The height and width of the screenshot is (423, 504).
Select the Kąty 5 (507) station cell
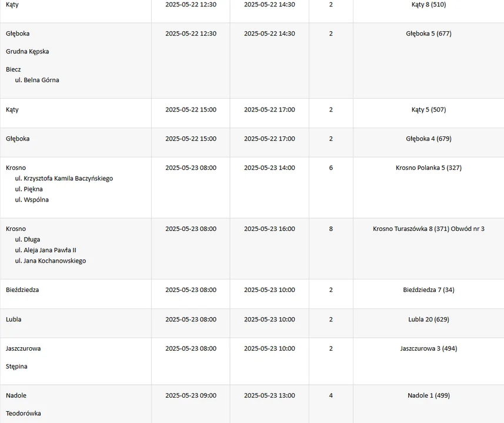[429, 110]
